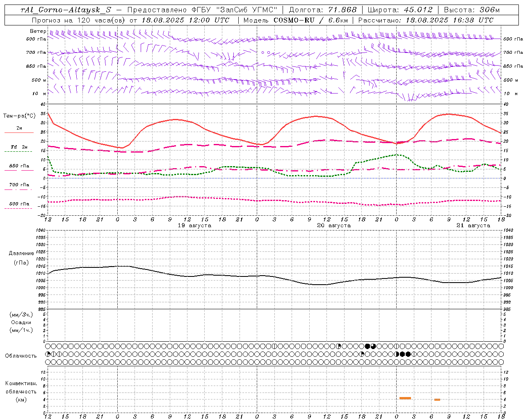Select the Долгота: 71.868 value
This screenshot has width=525, height=420.
tap(323, 10)
